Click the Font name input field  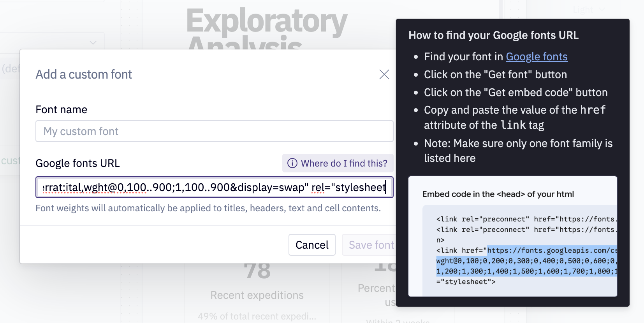point(214,131)
